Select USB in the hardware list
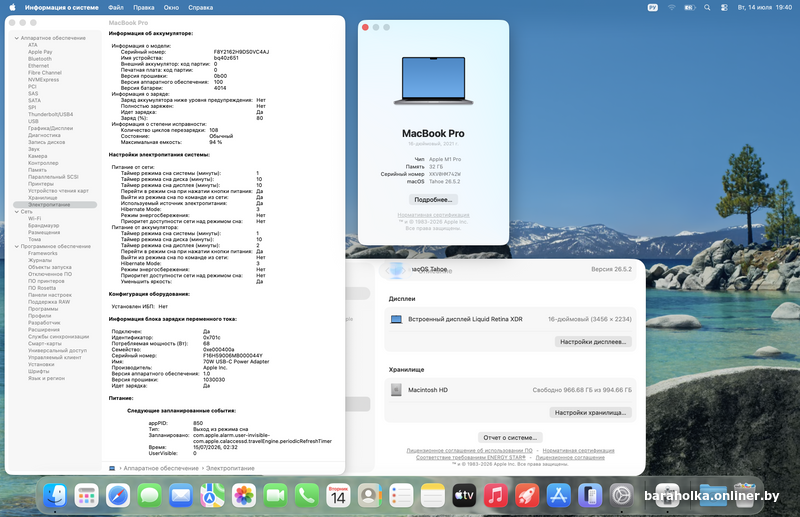 coord(33,121)
